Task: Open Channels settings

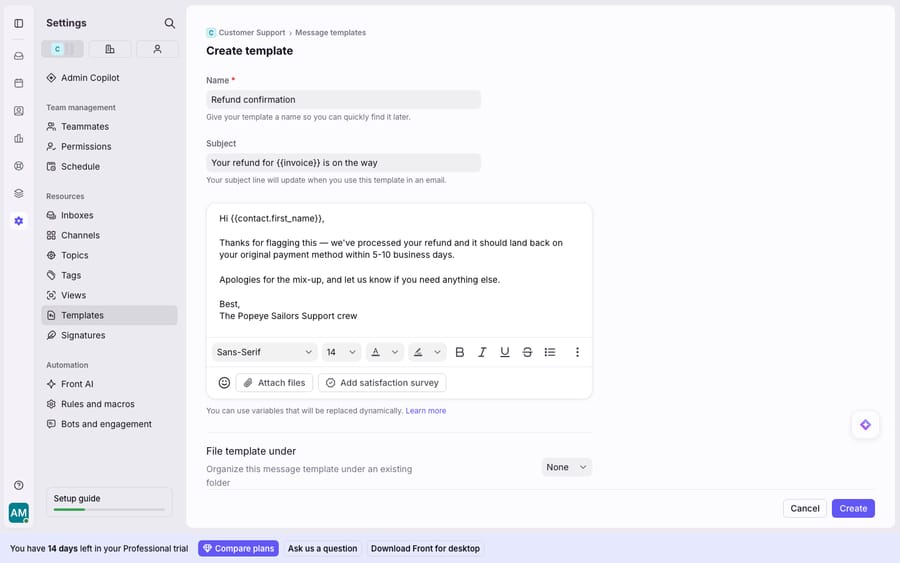Action: pos(109,235)
